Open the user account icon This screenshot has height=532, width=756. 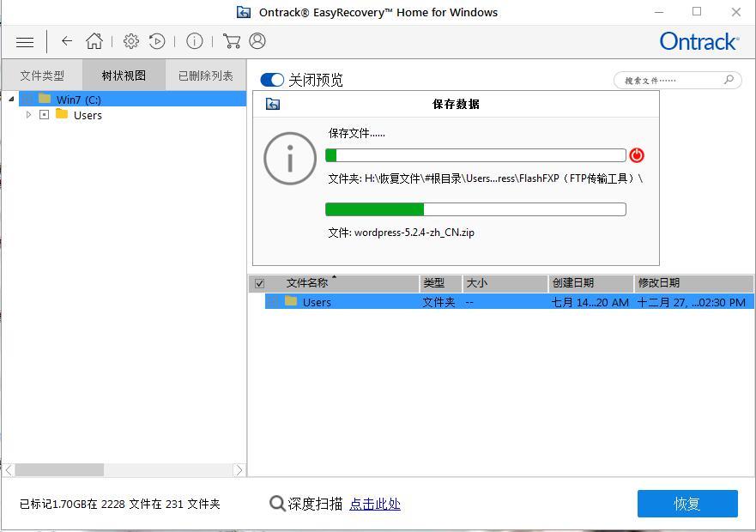pyautogui.click(x=257, y=41)
